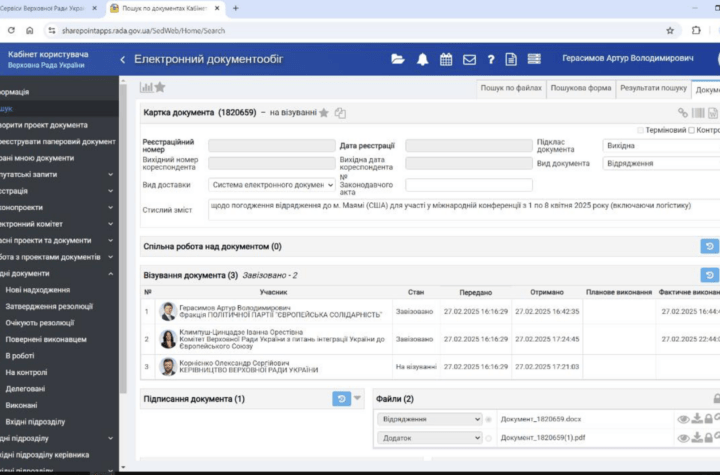Viewport: 720px width, 475px height.
Task: Download Документ_1820659(1).pdf file
Action: pyautogui.click(x=697, y=437)
